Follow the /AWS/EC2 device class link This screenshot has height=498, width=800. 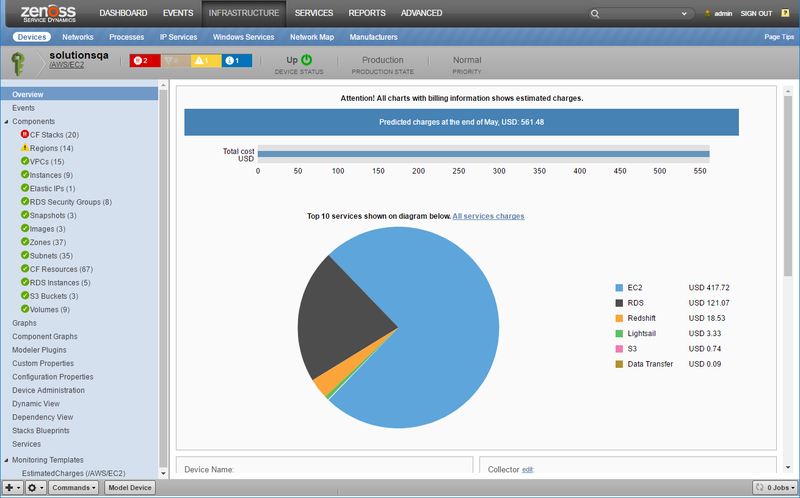pos(66,65)
